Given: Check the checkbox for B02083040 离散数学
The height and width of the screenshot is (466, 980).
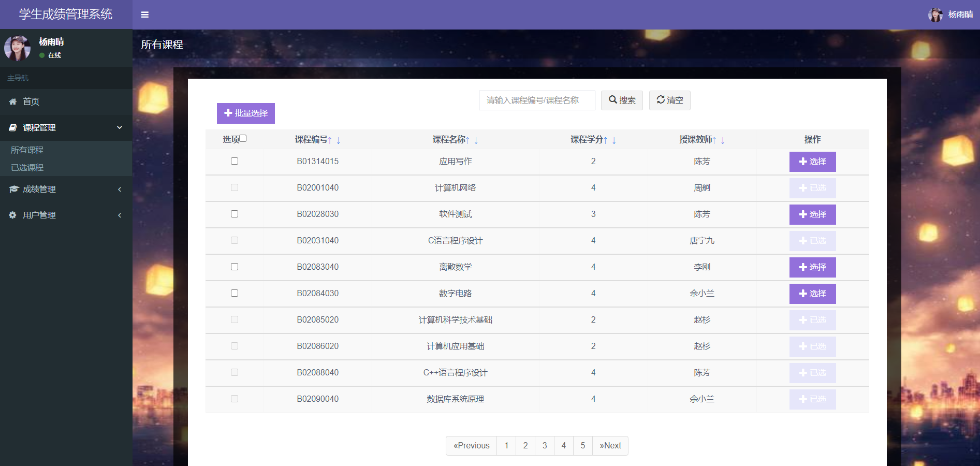Looking at the screenshot, I should [235, 267].
